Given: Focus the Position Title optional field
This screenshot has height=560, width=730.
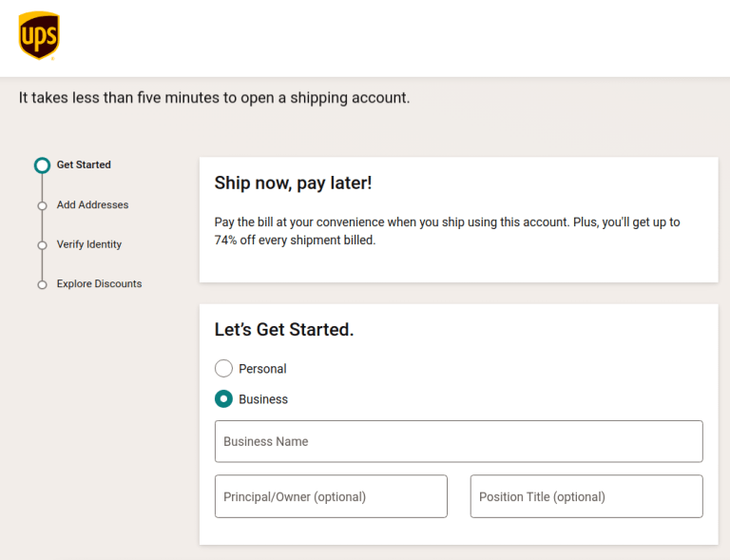Looking at the screenshot, I should (x=586, y=496).
